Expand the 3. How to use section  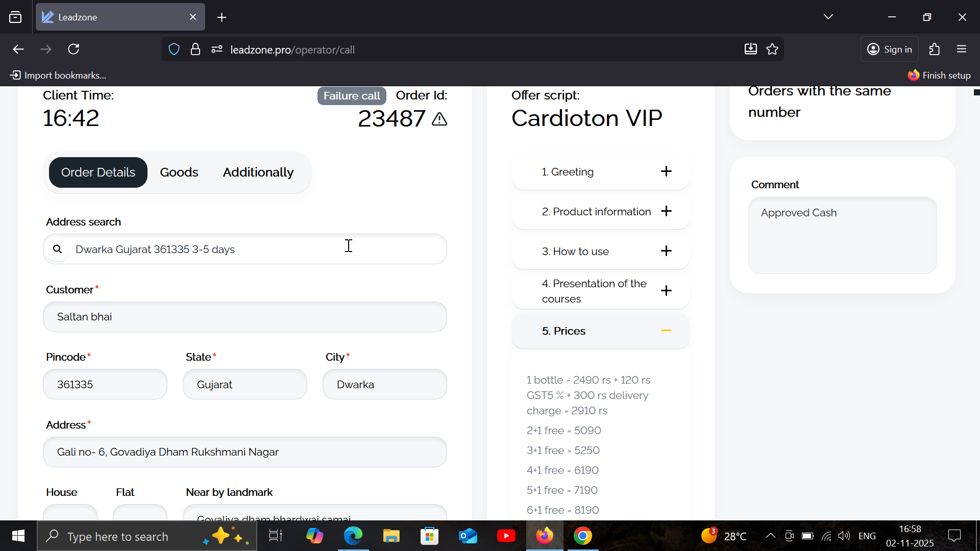[x=666, y=251]
